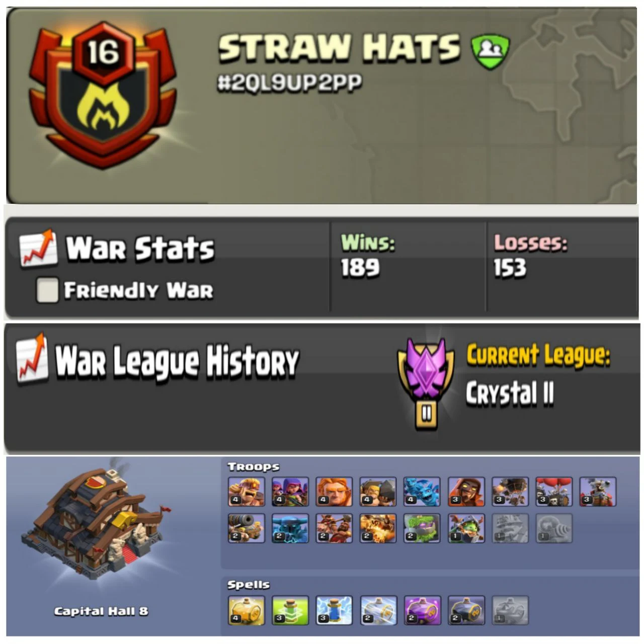Select the Hog Raiders troop icon
This screenshot has height=644, width=644.
coord(334,528)
